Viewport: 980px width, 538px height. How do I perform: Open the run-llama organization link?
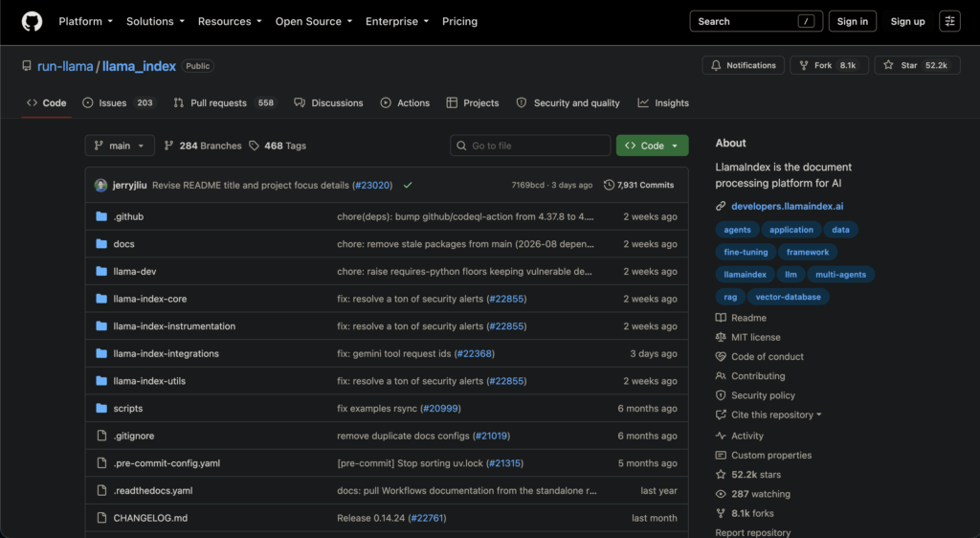click(65, 66)
